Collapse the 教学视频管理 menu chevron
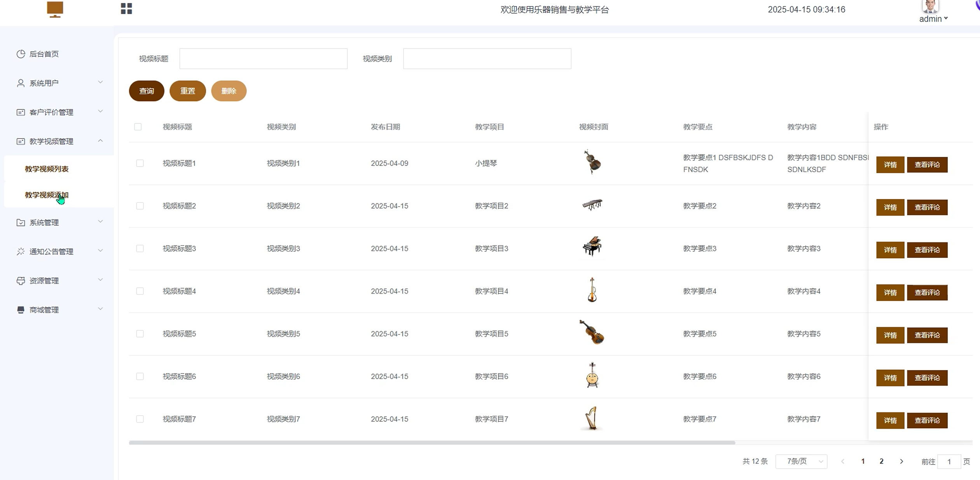 pyautogui.click(x=100, y=141)
